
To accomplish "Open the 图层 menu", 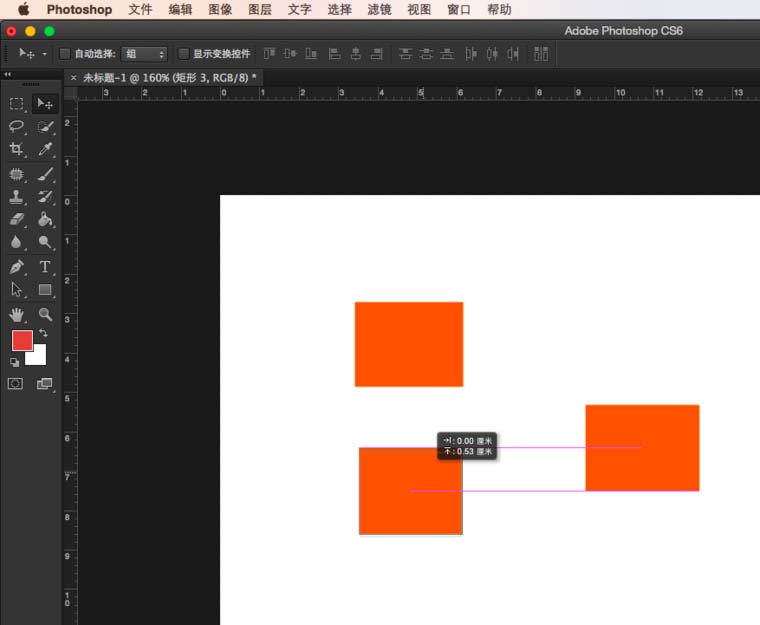I will 260,9.
